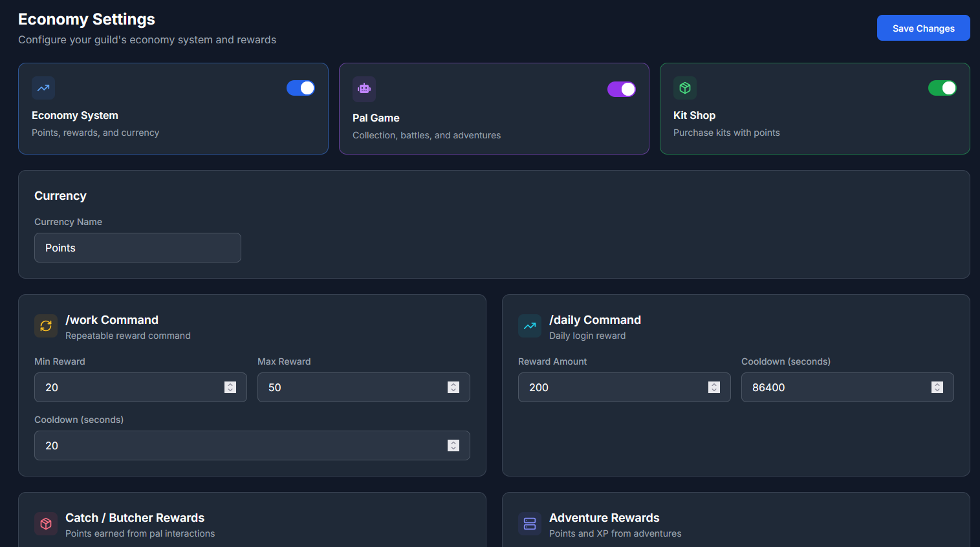The image size is (980, 547).
Task: Click the Kit Shop box icon
Action: pyautogui.click(x=685, y=88)
